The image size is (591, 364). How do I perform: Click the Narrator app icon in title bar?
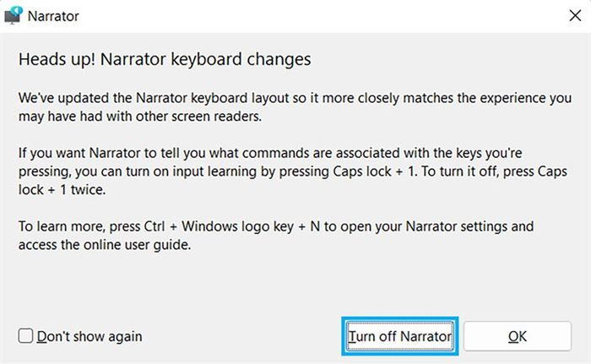coord(14,14)
